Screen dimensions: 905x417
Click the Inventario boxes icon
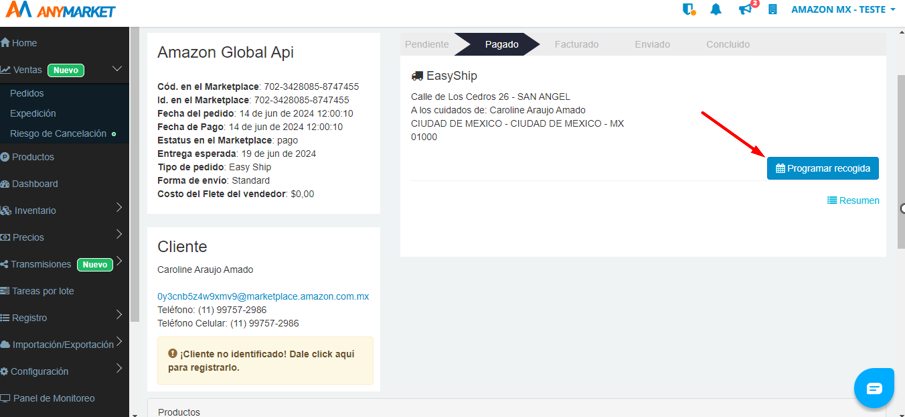(6, 211)
